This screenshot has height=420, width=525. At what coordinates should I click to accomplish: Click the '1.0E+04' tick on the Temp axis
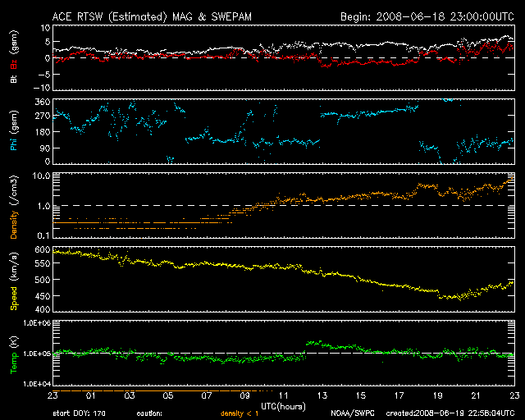[36, 384]
